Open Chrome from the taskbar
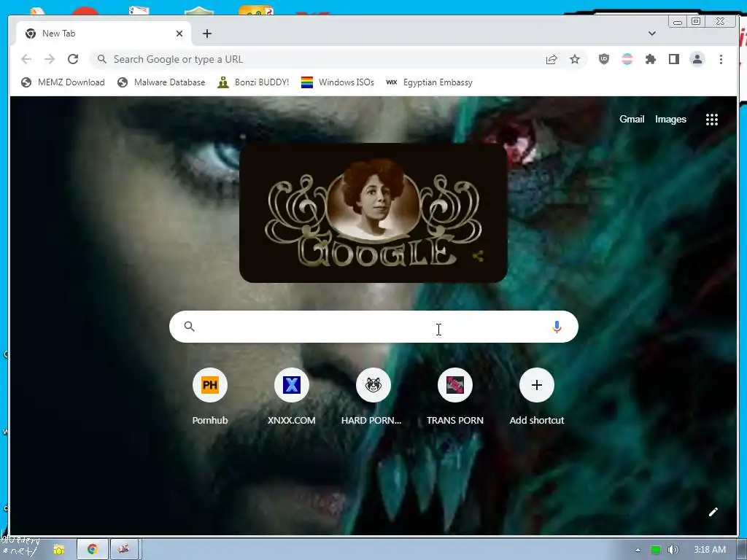The image size is (747, 560). (92, 549)
